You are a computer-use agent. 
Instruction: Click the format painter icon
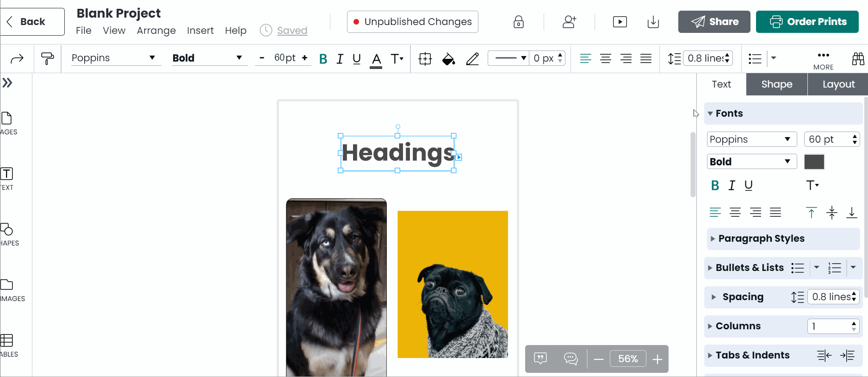coord(47,59)
